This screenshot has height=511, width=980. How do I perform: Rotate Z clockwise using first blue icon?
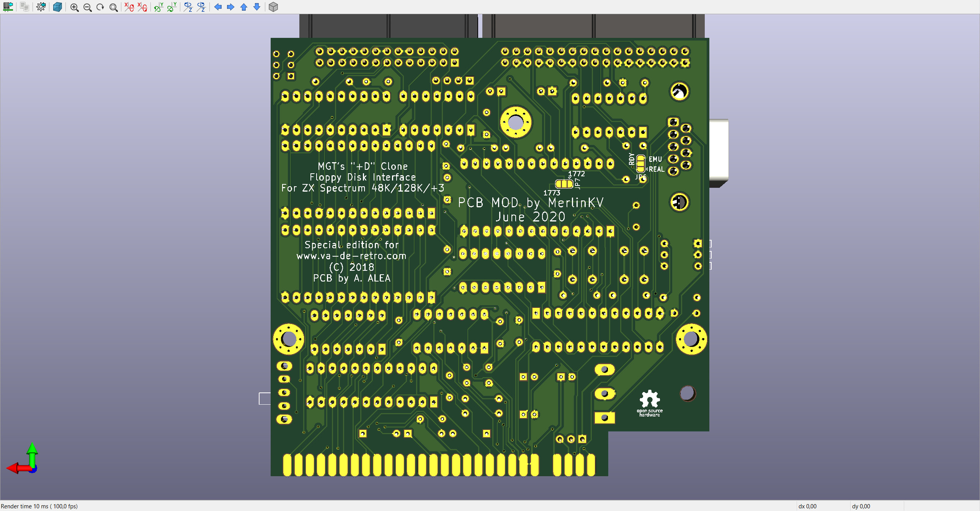point(188,7)
